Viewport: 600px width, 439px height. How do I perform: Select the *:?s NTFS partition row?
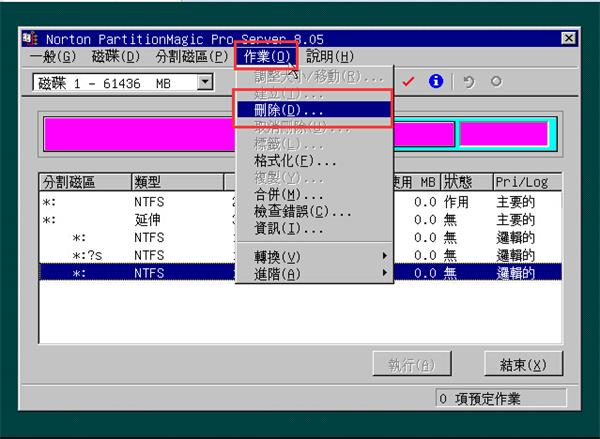[x=300, y=255]
